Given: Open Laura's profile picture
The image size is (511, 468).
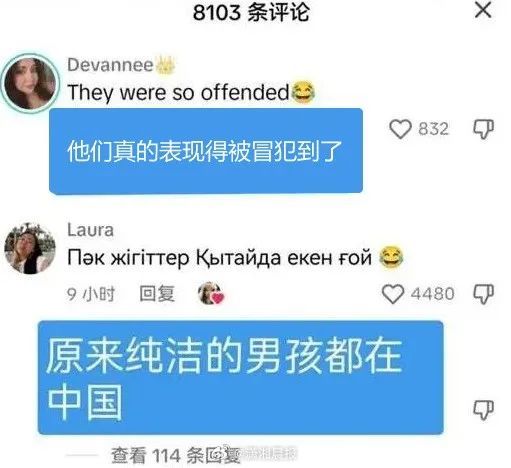Looking at the screenshot, I should pyautogui.click(x=30, y=248).
